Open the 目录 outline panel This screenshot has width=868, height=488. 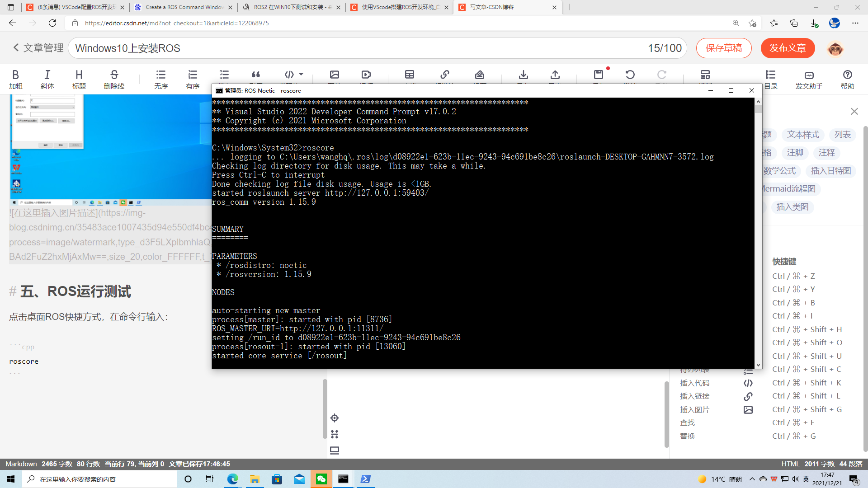pos(770,78)
